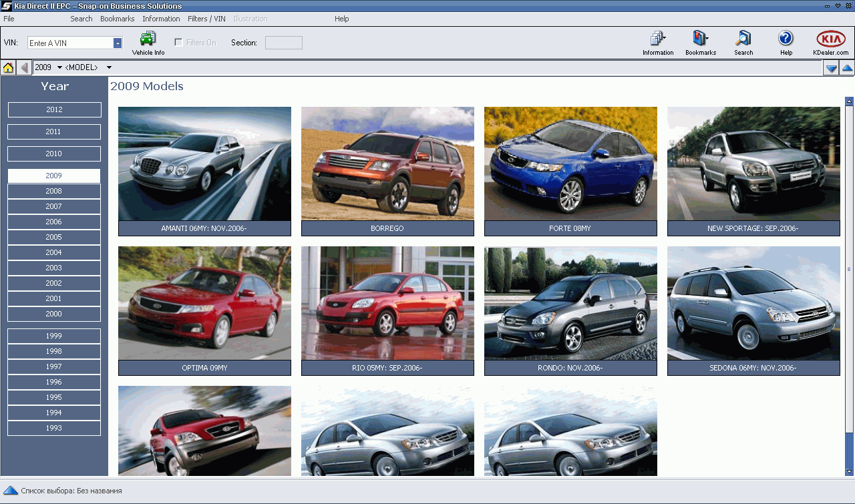
Task: Click the blue up arrow navigation icon
Action: point(847,67)
